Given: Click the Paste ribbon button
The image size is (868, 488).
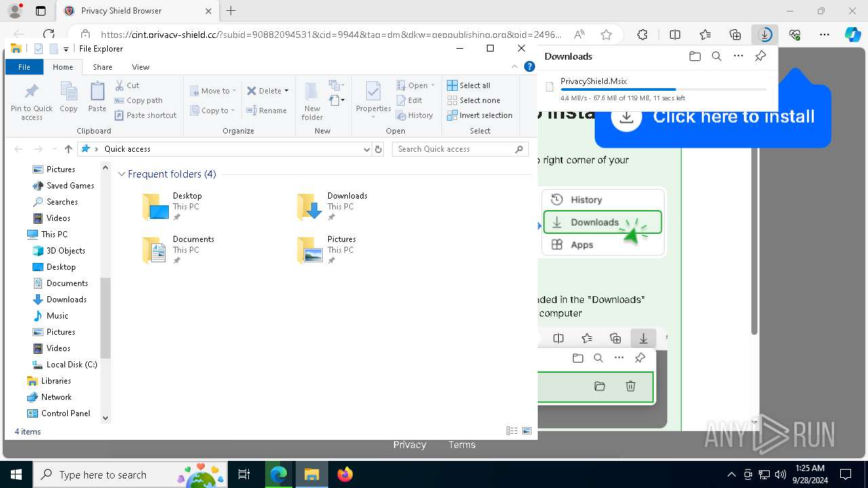Looking at the screenshot, I should [97, 97].
